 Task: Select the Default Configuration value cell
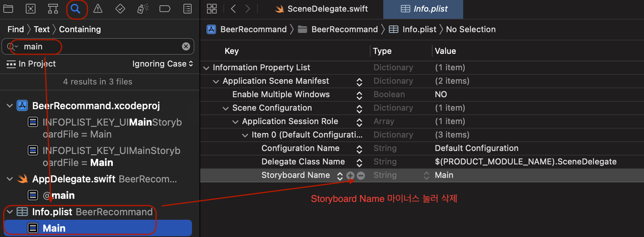coord(476,148)
